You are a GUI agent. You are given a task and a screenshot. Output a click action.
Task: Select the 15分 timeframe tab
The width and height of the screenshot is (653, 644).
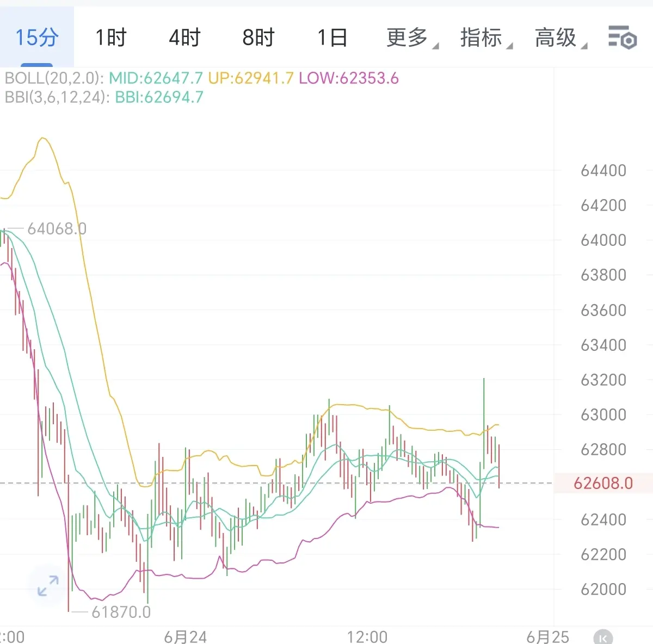37,38
